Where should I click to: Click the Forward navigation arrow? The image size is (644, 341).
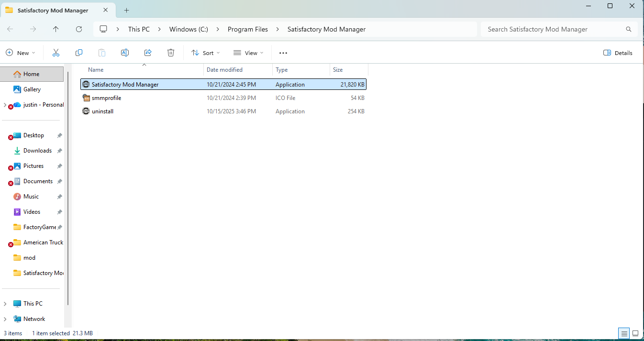tap(33, 29)
